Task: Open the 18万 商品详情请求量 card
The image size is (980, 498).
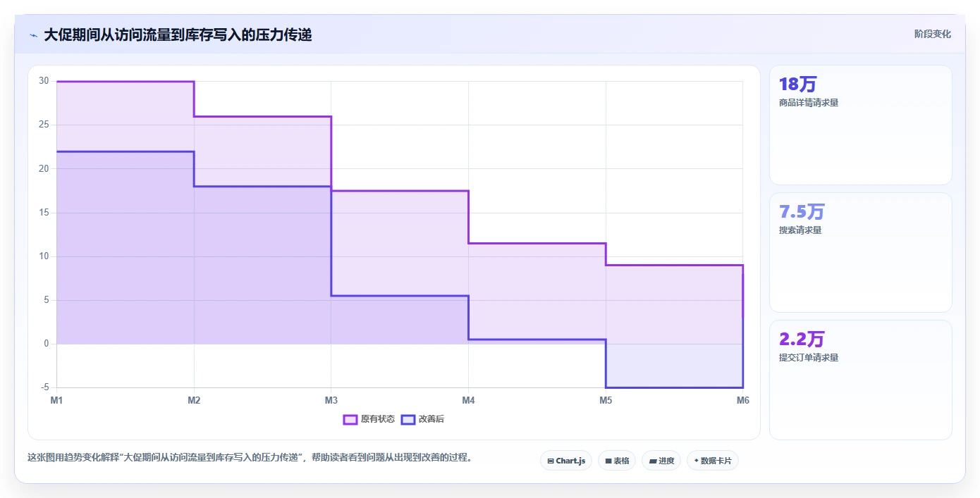Action: pos(860,125)
